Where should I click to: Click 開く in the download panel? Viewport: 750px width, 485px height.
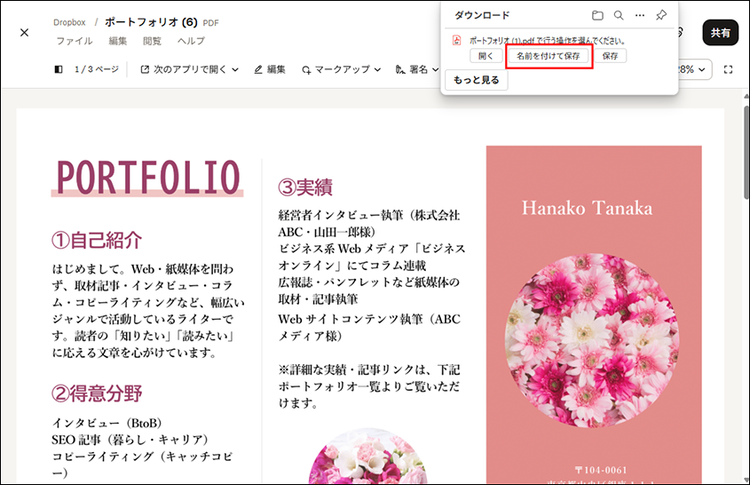click(x=485, y=56)
